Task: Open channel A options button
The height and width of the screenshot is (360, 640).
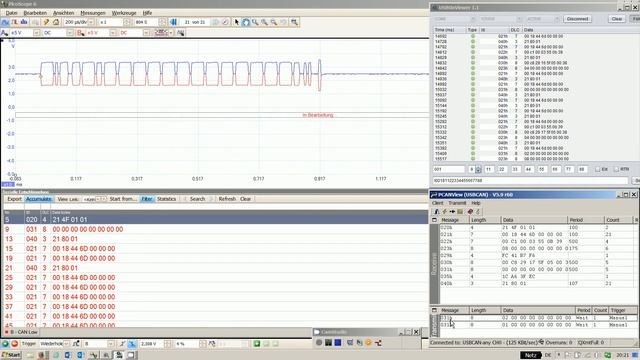Action: [x=5, y=33]
